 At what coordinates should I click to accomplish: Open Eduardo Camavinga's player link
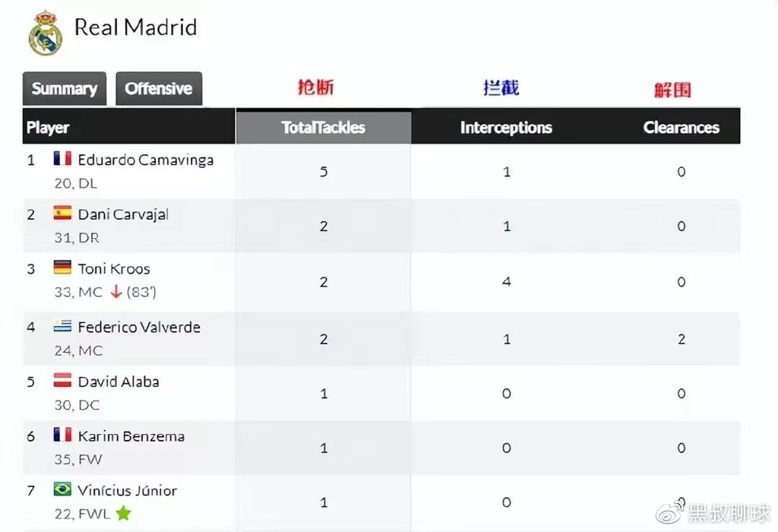(145, 160)
